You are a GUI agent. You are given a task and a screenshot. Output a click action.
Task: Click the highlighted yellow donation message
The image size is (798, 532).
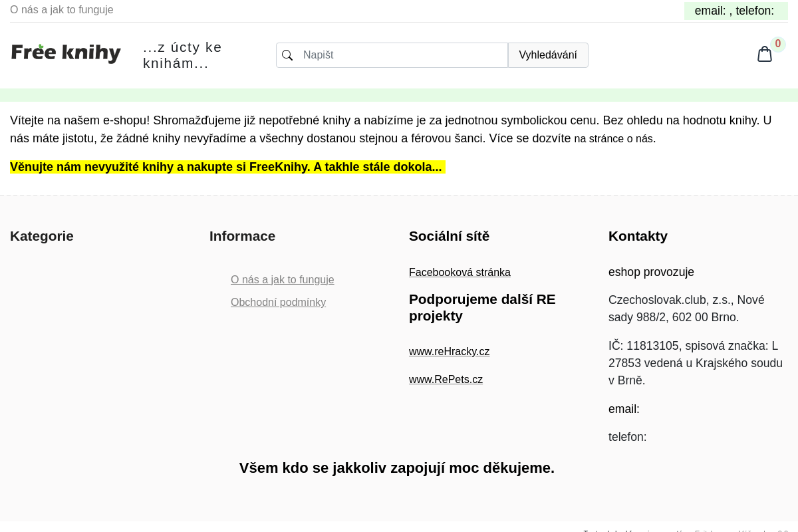[227, 167]
